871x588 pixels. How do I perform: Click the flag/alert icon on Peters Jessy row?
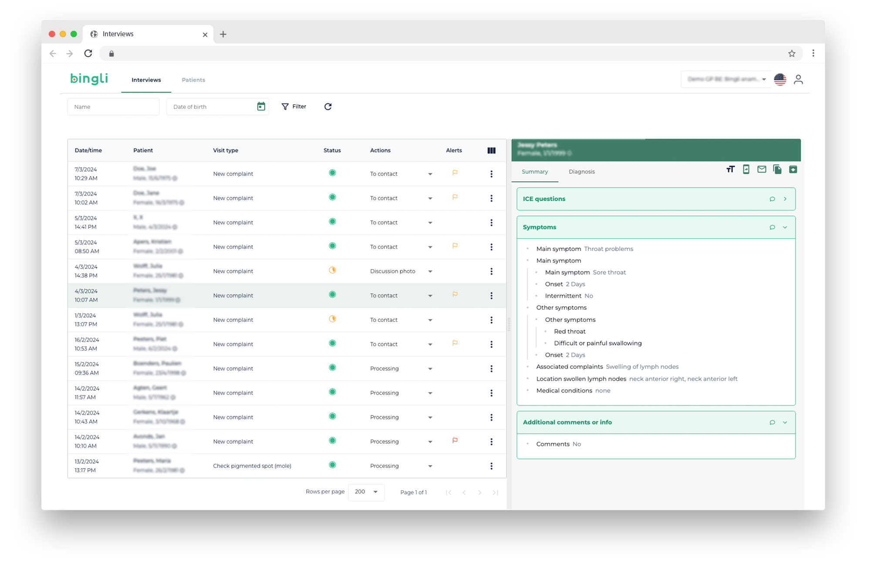point(455,295)
